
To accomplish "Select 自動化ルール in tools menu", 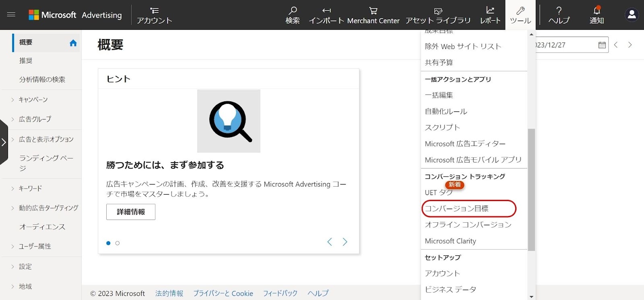I will tap(446, 111).
